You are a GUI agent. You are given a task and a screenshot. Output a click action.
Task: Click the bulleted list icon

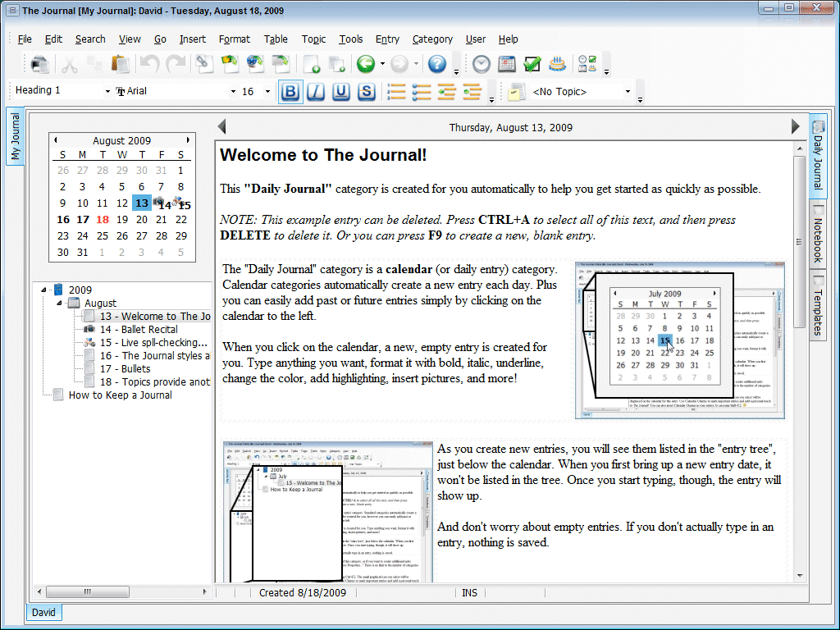422,92
